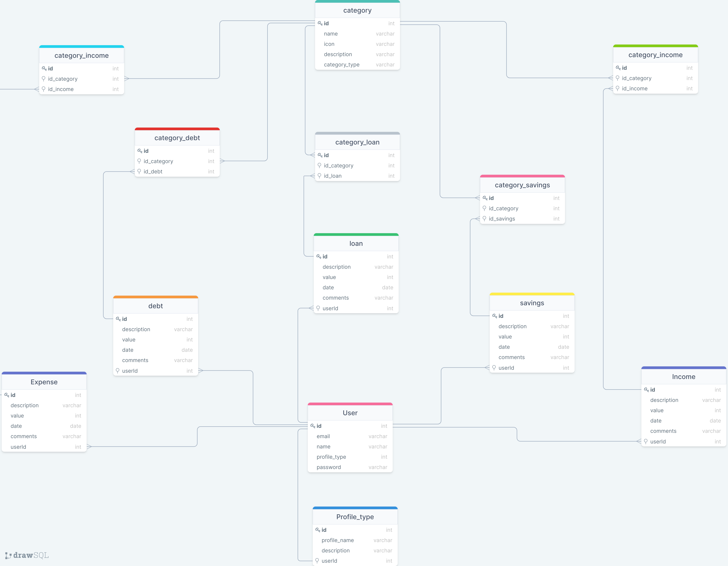Click the drawSQL logo
Image resolution: width=728 pixels, height=566 pixels.
pyautogui.click(x=27, y=555)
